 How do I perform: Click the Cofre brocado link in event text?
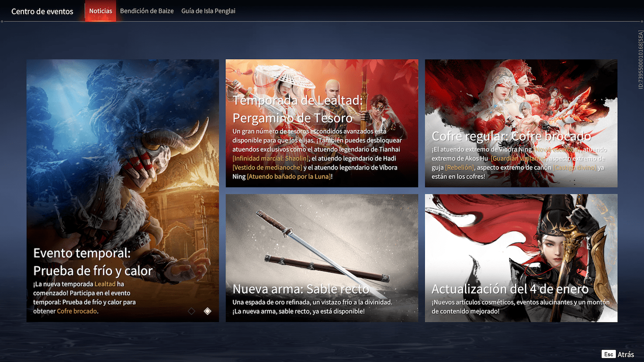(x=77, y=311)
